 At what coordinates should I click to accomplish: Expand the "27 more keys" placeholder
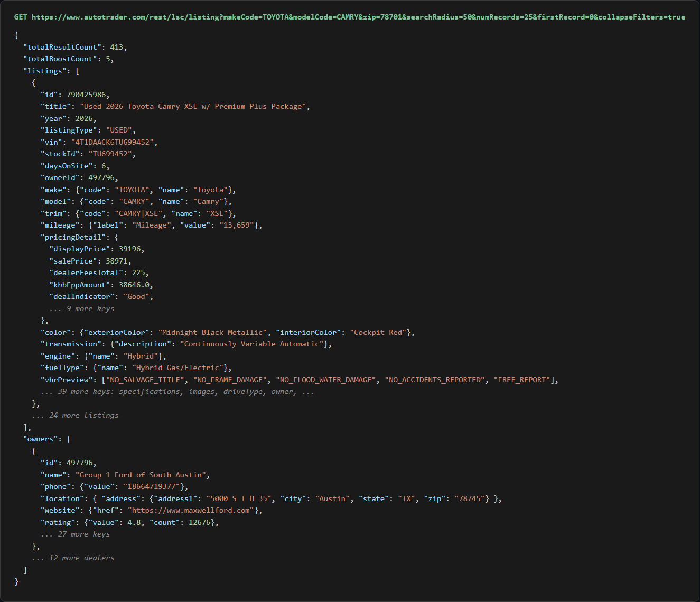point(75,534)
